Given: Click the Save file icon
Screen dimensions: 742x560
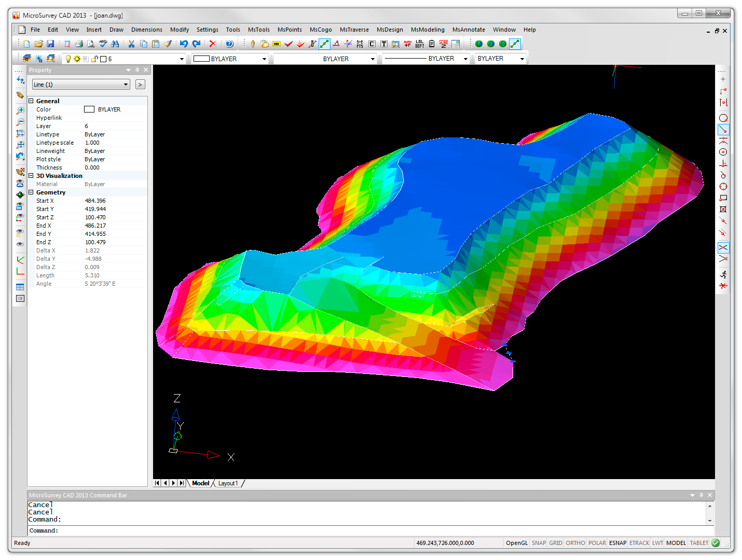Looking at the screenshot, I should 50,44.
